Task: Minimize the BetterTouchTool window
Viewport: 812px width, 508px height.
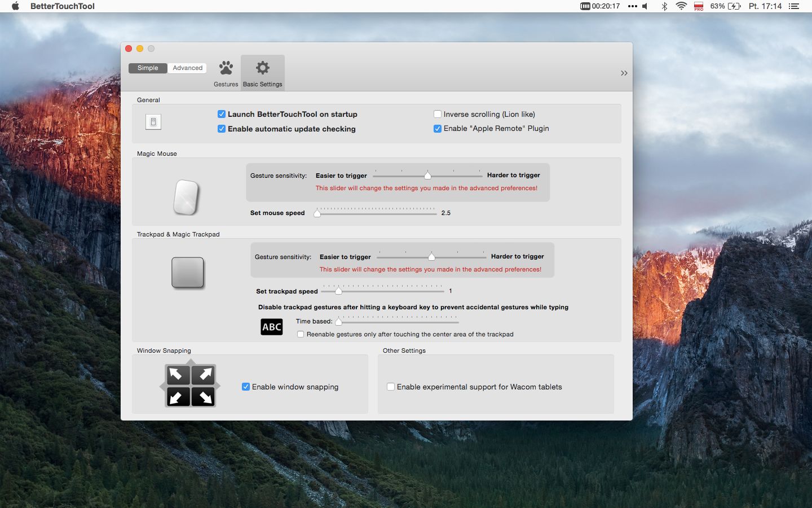Action: tap(140, 49)
